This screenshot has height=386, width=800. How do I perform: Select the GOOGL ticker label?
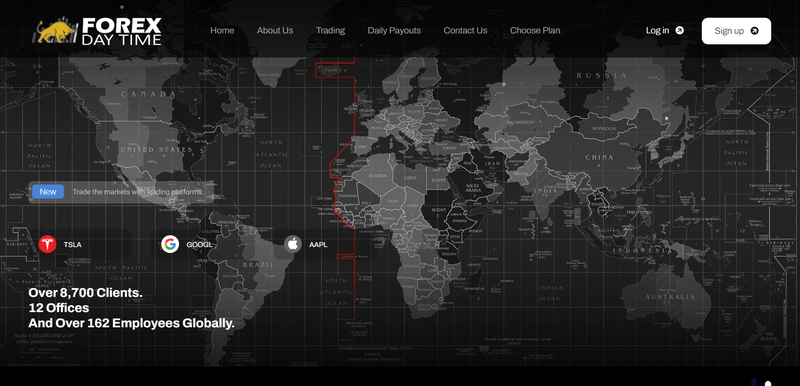(199, 245)
